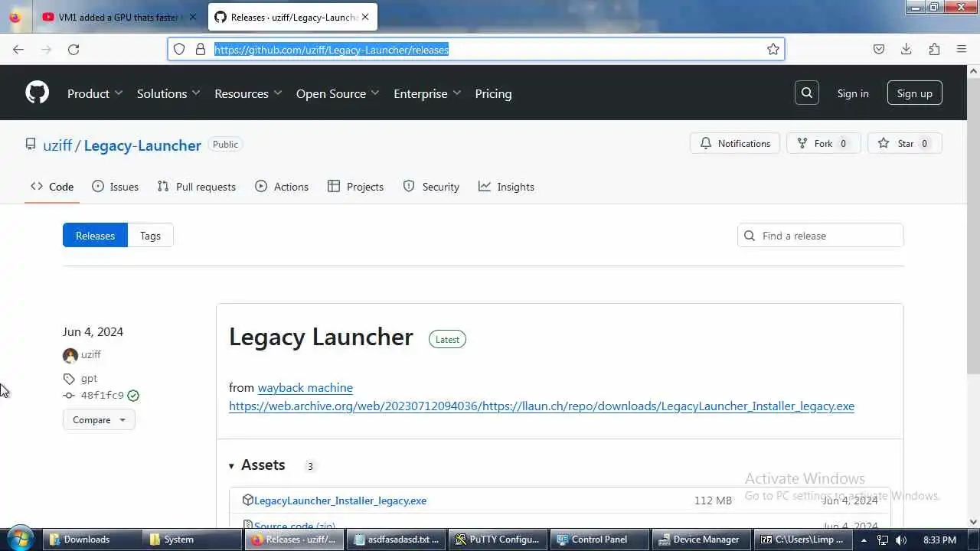
Task: Star the repository with Star button
Action: [x=905, y=143]
